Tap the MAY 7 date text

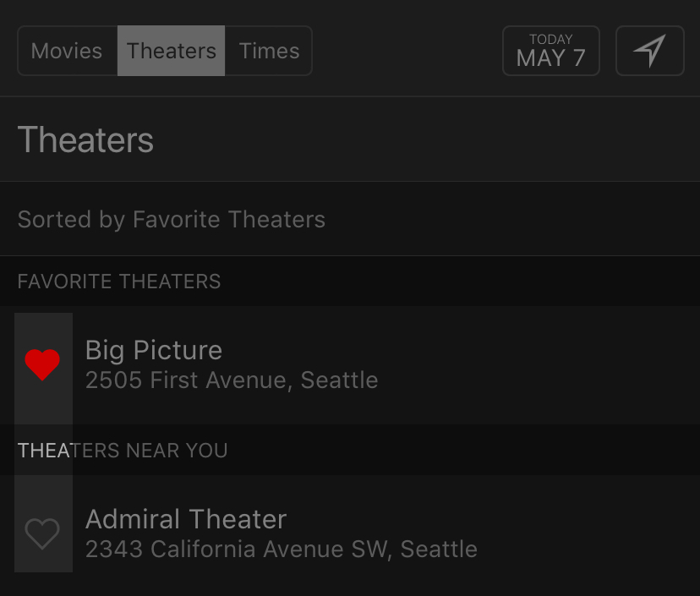(x=550, y=59)
